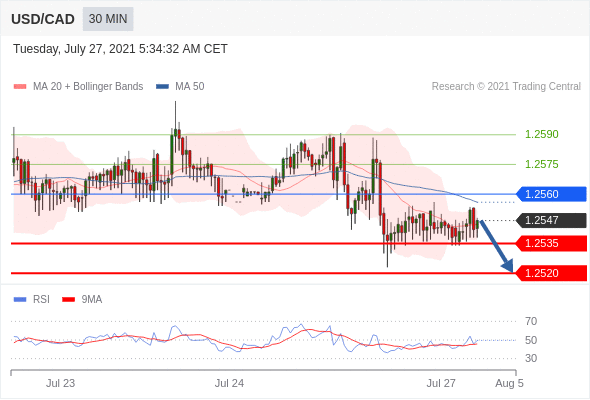Click the 1.2560 blue pivot price tag
Screen dimensions: 590x400
coord(551,194)
